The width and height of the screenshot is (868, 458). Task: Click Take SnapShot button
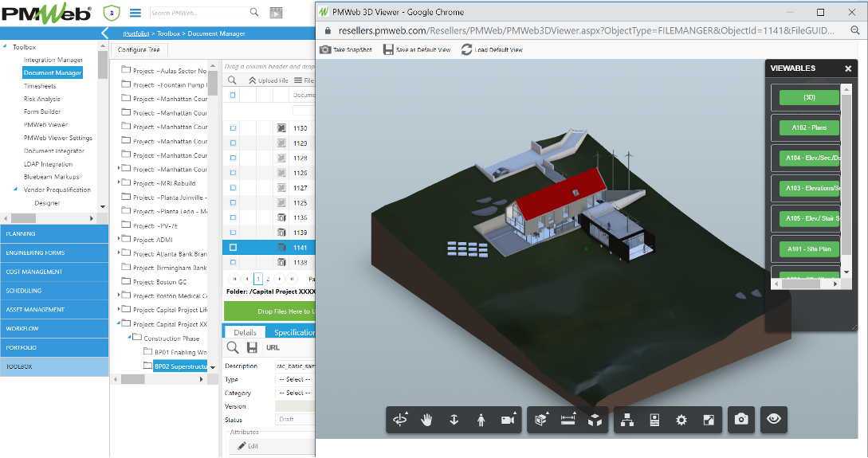[x=346, y=49]
